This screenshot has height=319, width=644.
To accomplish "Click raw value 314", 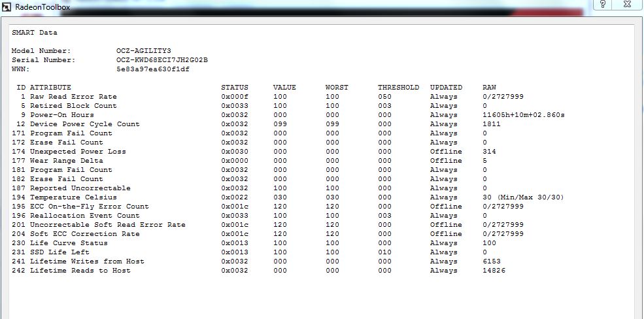I will (x=489, y=152).
